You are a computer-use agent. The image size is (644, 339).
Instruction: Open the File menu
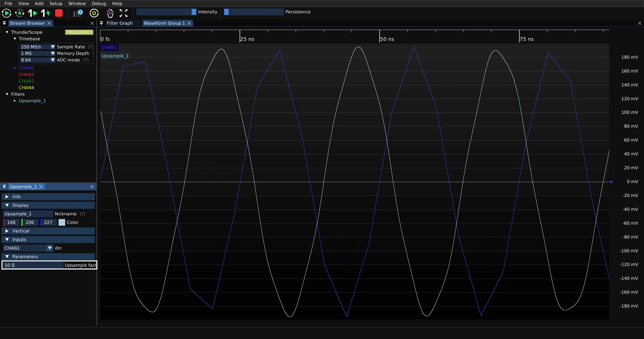(8, 4)
